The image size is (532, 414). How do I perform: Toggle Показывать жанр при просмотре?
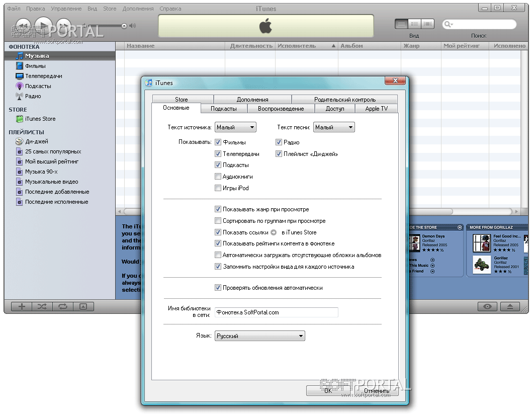click(x=218, y=209)
